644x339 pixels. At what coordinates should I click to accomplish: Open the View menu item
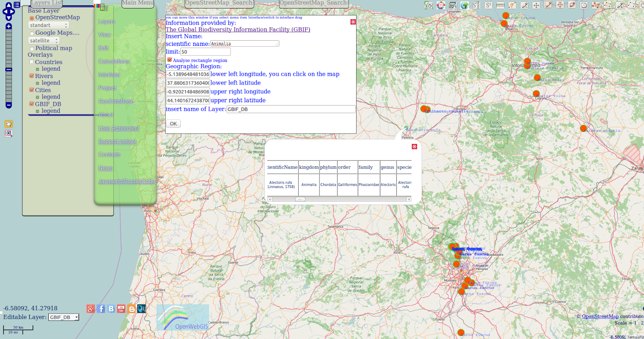coord(105,35)
